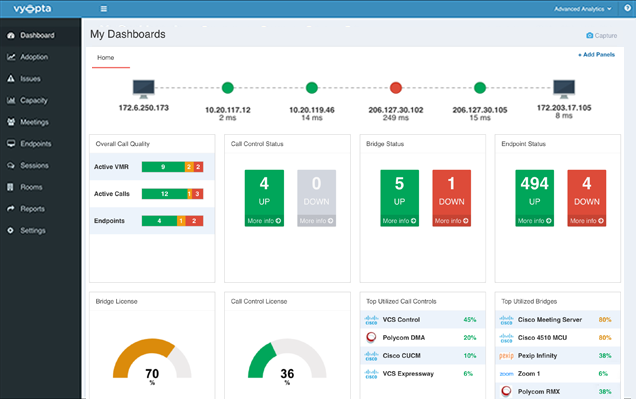Click the Cisco logo beside VCS Control
Screen dimensions: 636x399
[x=372, y=320]
